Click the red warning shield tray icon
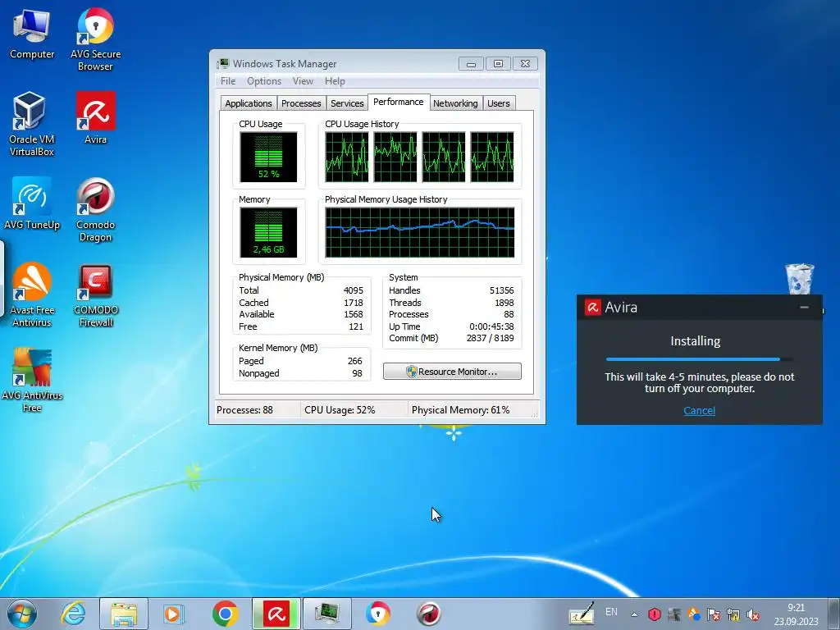The width and height of the screenshot is (840, 630). pyautogui.click(x=654, y=614)
